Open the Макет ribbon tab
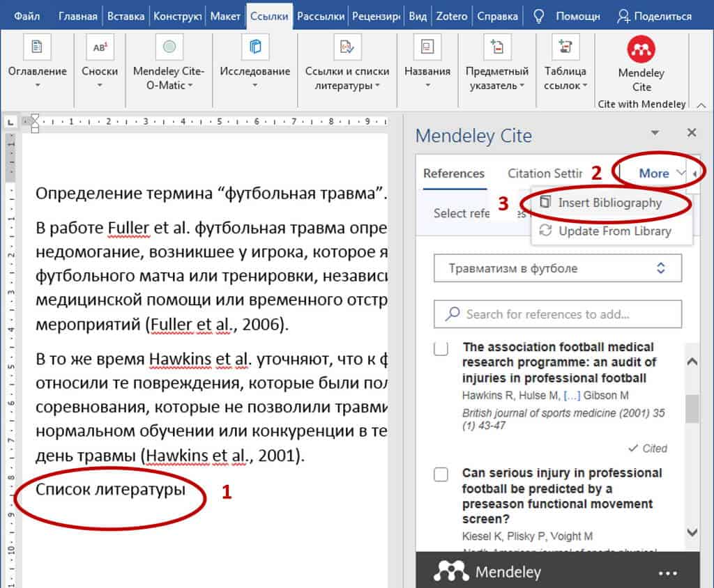Screen dimensions: 714x588 click(225, 17)
